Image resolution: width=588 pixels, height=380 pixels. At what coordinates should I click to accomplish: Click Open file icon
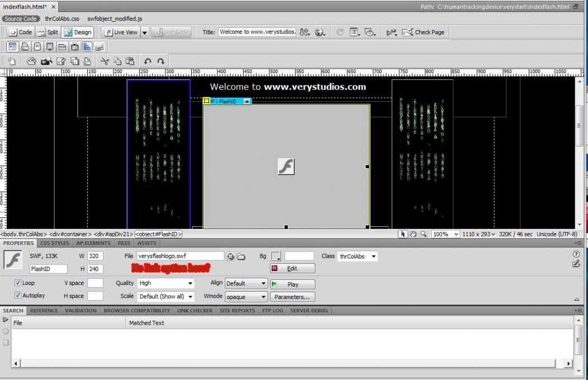31,61
